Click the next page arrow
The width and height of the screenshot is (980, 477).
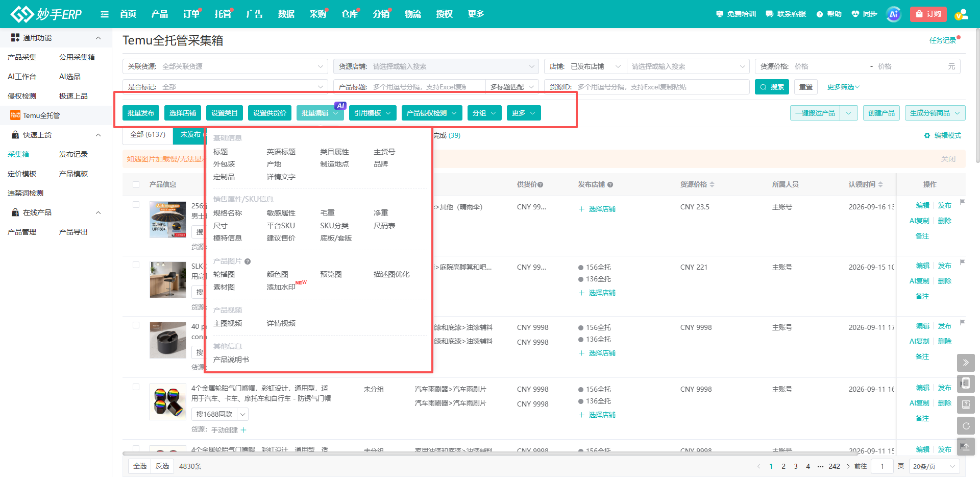(x=848, y=466)
